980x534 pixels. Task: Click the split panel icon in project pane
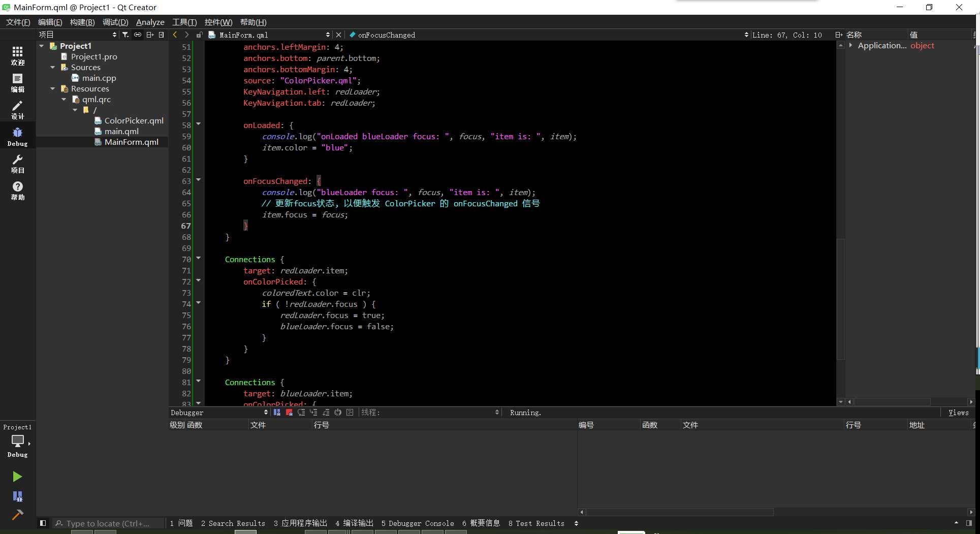(150, 35)
